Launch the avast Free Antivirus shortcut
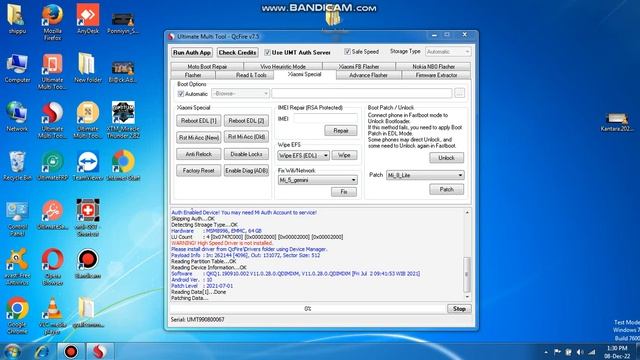Viewport: 640px width, 360px height. tap(17, 267)
